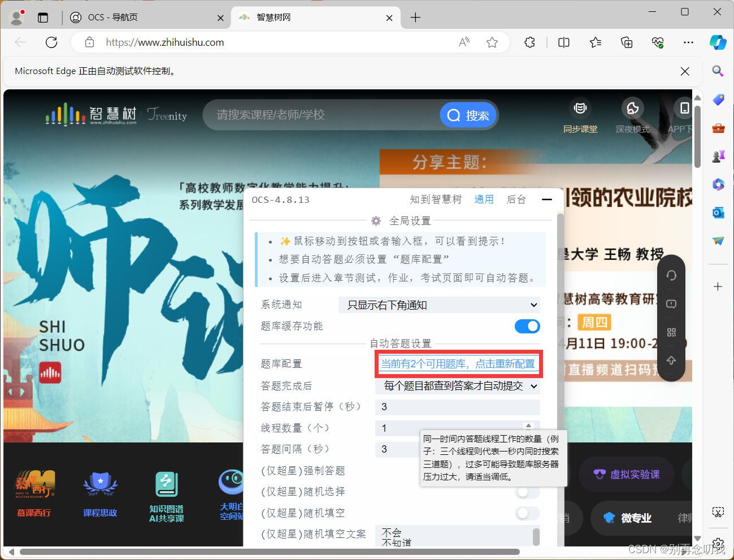Open a new browser tab
Viewport: 734px width, 560px height.
[x=415, y=18]
